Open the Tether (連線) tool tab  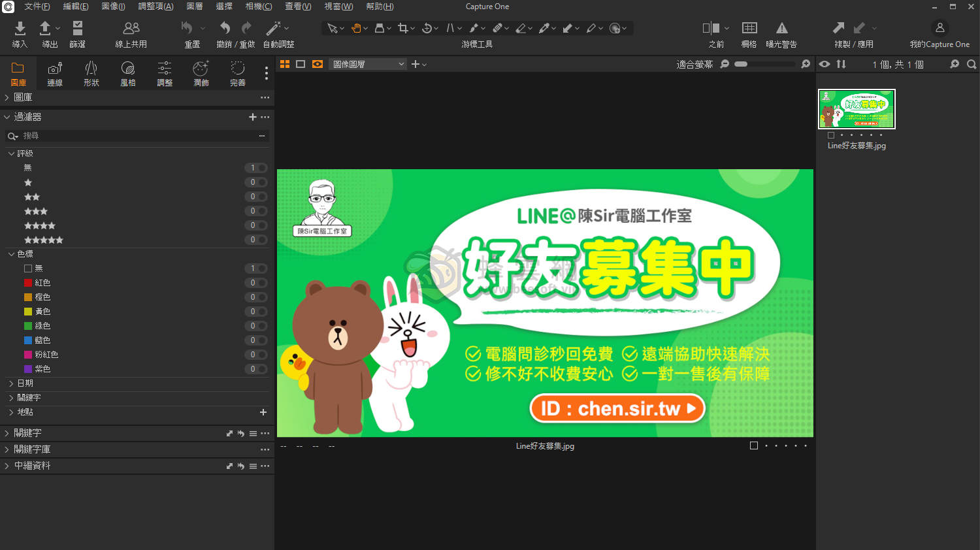pos(55,74)
